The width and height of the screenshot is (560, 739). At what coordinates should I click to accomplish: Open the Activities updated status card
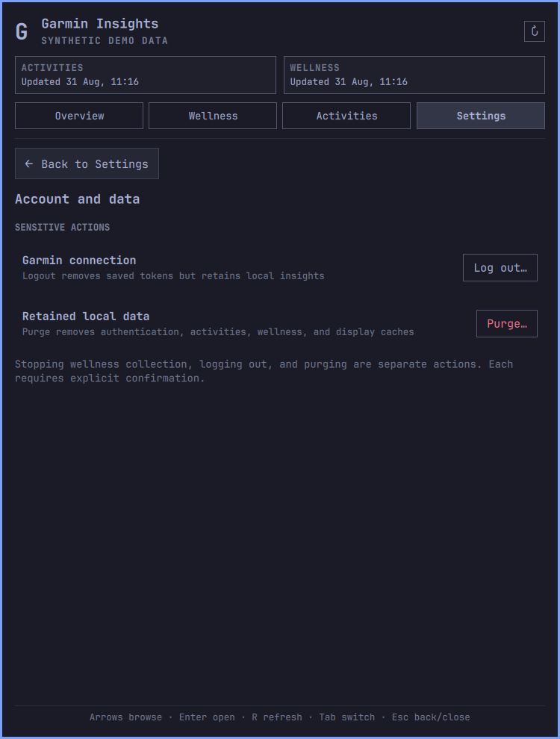point(146,75)
